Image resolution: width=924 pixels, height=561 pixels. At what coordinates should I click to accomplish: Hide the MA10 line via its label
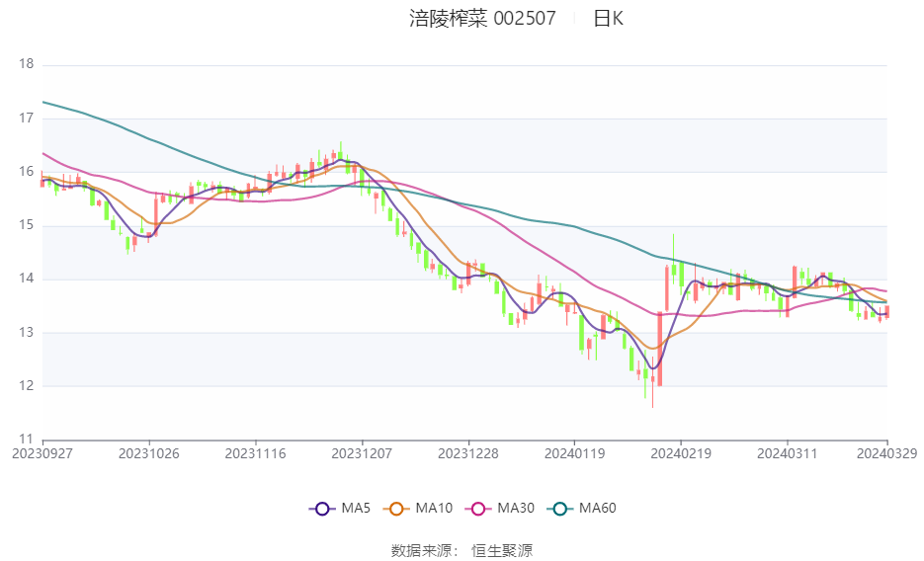pyautogui.click(x=434, y=508)
